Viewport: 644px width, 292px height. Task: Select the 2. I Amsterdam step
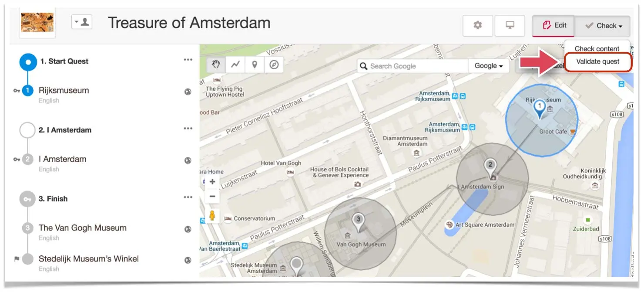click(x=65, y=130)
